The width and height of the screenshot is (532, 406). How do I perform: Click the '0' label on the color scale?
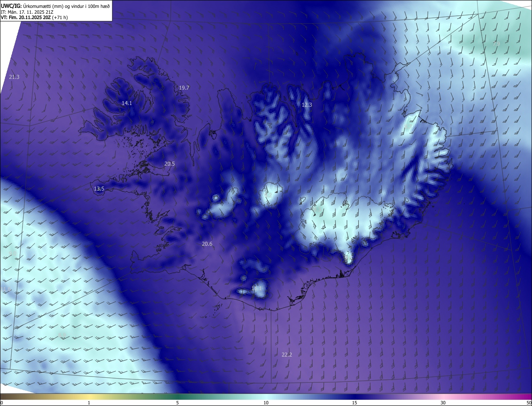(2, 403)
